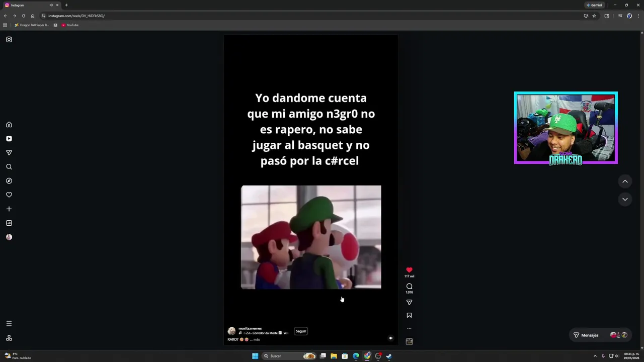Screen dimensions: 644x362
Task: View site information icon in address bar
Action: [43, 16]
